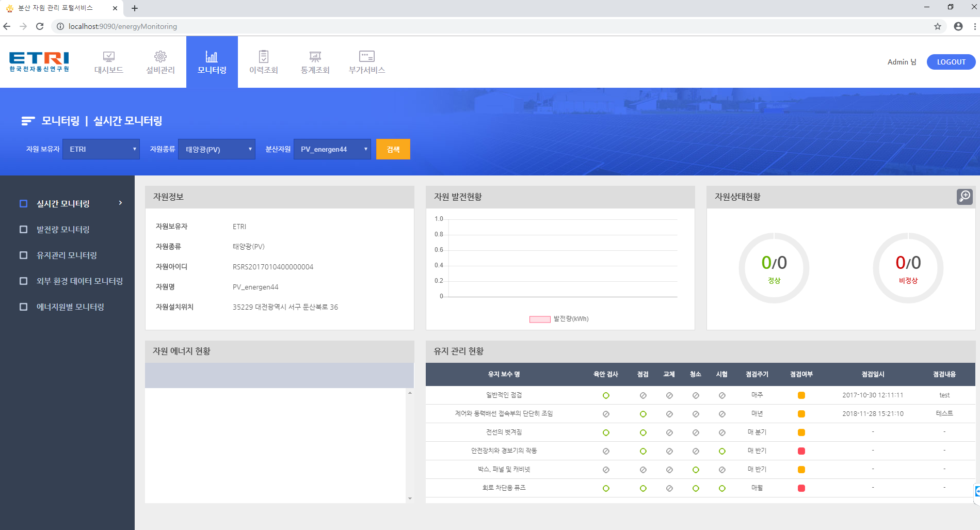Click the zoom magnifier in 자원상태현황 panel

965,196
